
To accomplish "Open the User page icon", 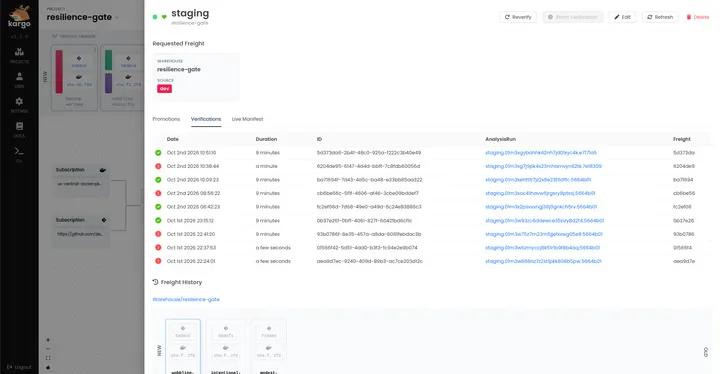I will tap(19, 80).
